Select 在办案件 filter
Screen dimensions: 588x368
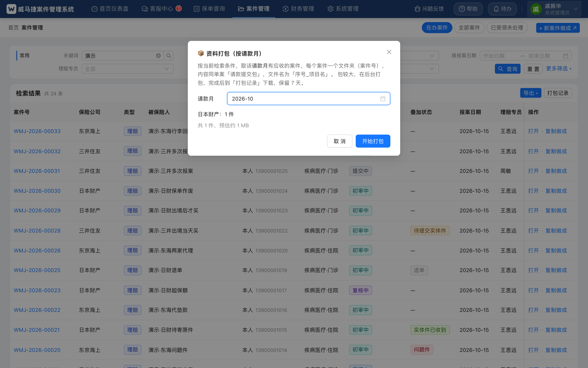(437, 28)
